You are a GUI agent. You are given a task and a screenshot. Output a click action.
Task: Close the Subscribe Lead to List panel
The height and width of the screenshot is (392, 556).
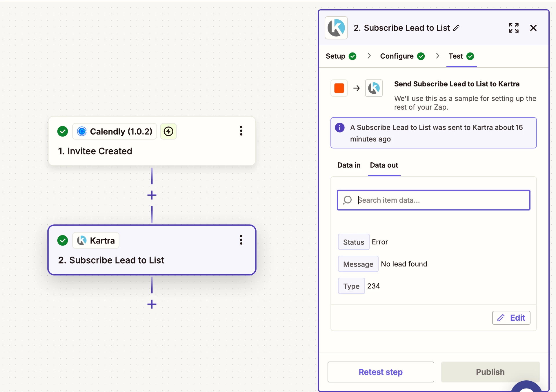[533, 28]
